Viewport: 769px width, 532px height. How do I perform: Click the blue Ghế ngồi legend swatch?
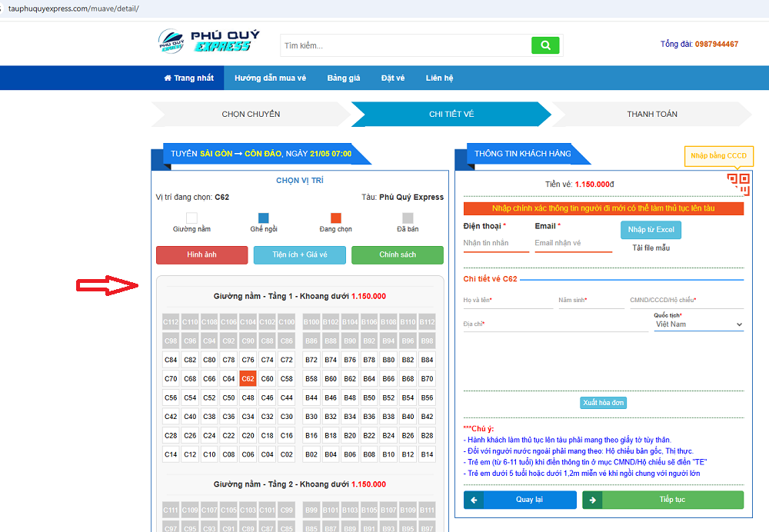coord(263,218)
